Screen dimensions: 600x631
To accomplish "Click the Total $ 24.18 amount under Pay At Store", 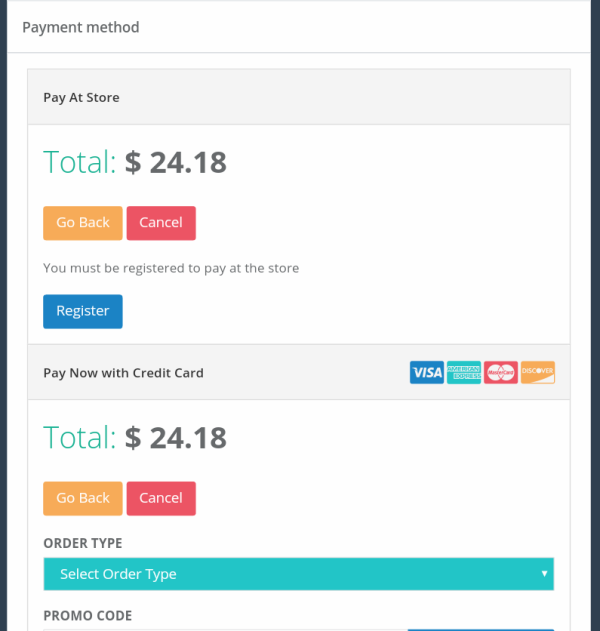I will coord(175,163).
